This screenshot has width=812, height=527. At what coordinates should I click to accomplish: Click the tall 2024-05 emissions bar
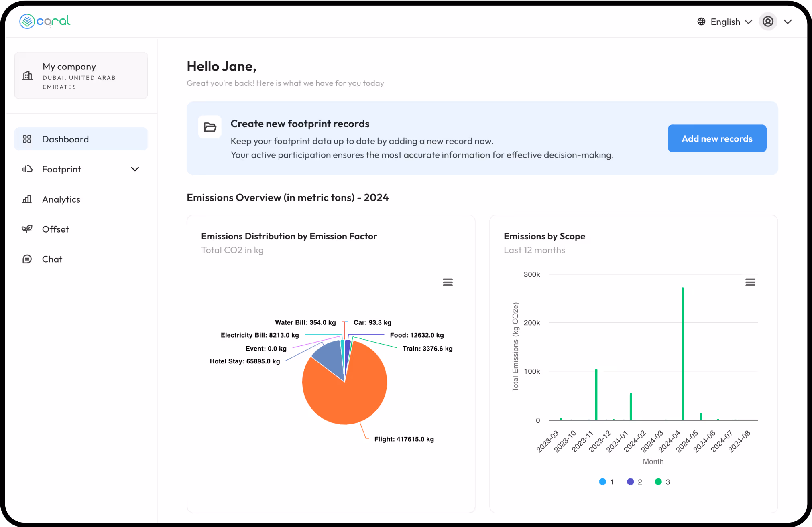pos(683,354)
